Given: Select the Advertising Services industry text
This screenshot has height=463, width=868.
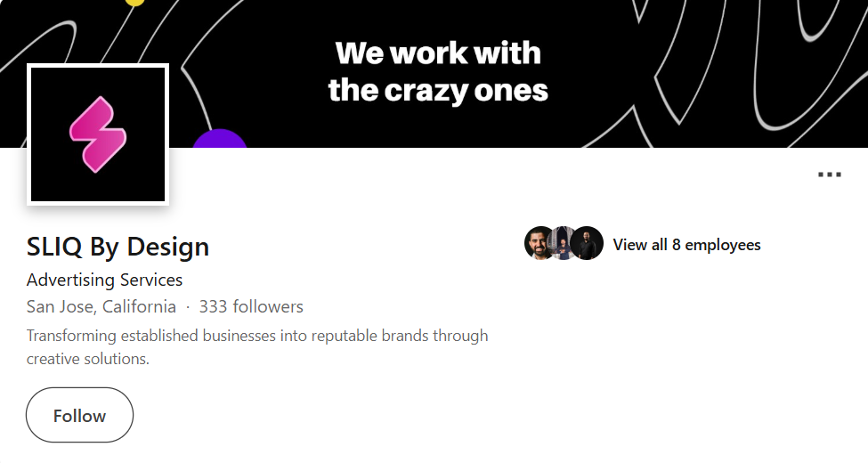Looking at the screenshot, I should tap(104, 280).
